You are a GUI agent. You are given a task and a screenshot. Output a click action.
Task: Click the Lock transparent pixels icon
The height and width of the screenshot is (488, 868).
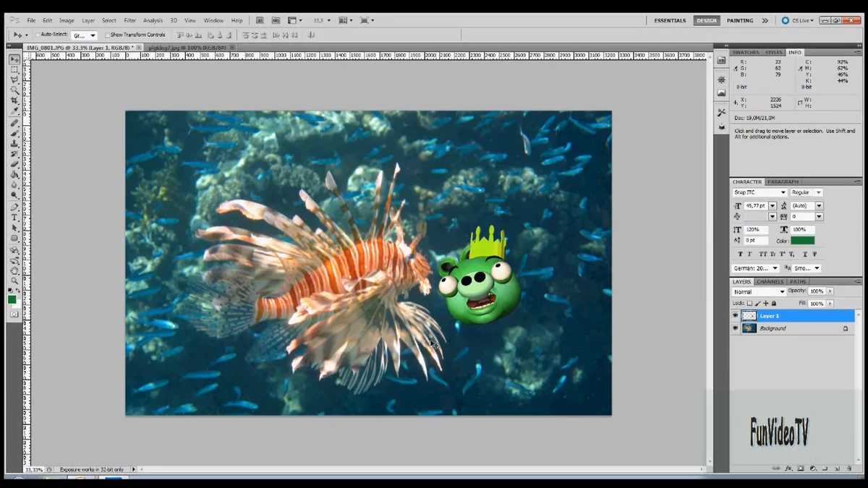tap(750, 303)
